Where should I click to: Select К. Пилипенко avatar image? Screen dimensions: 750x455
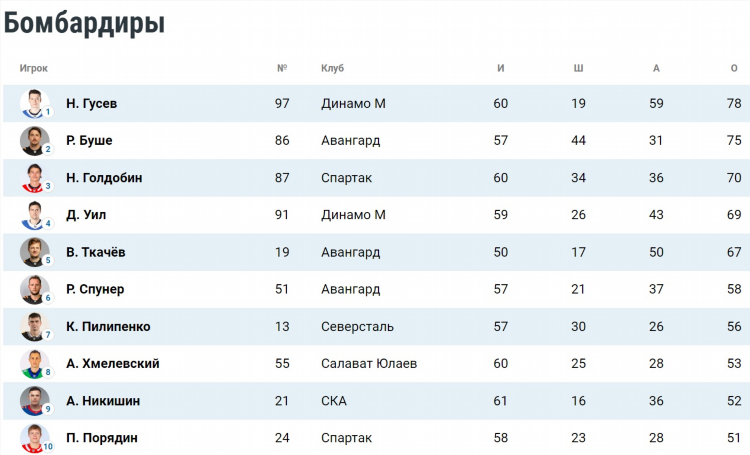click(x=34, y=326)
